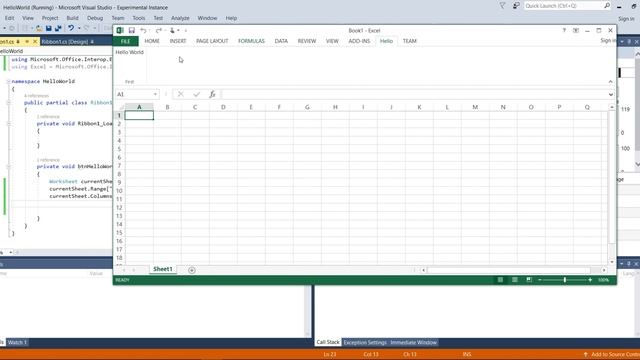Redo action in Excel quick access toolbar

coord(158,30)
